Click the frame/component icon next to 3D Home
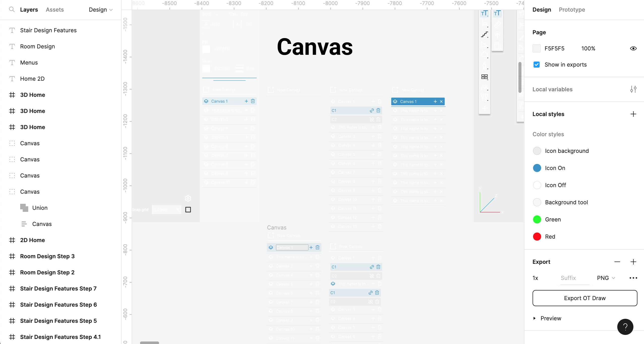The image size is (644, 344). point(12,95)
